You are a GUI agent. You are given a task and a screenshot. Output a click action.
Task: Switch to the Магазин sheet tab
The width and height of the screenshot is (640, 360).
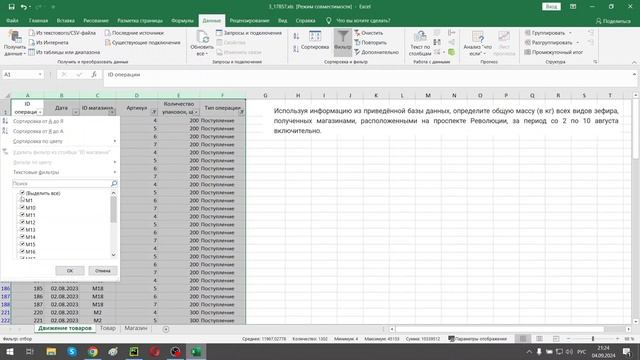[136, 328]
